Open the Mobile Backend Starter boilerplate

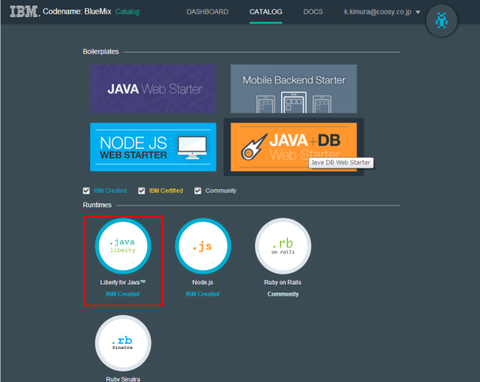click(x=294, y=89)
